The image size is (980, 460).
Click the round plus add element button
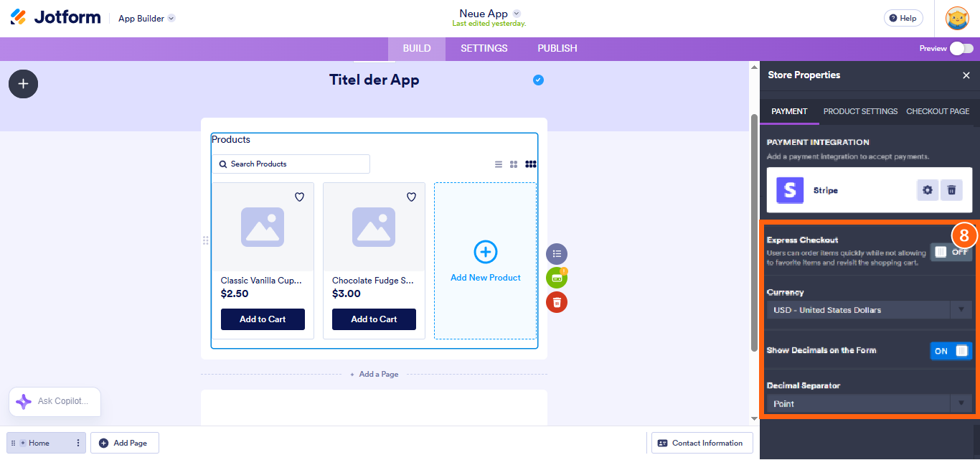23,84
